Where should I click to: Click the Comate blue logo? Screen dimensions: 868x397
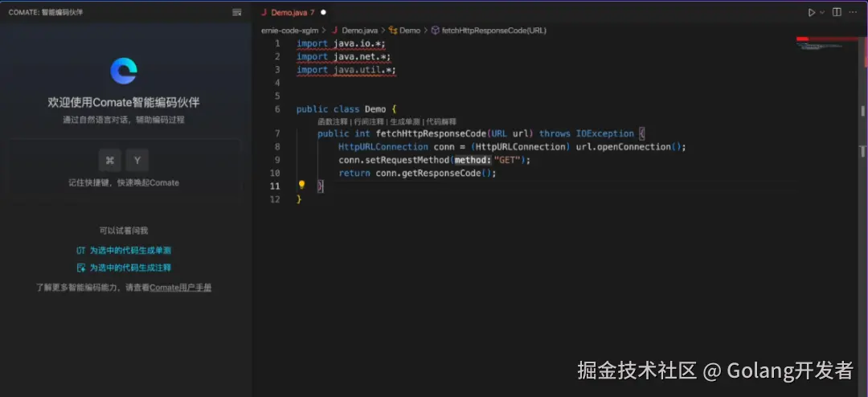124,71
